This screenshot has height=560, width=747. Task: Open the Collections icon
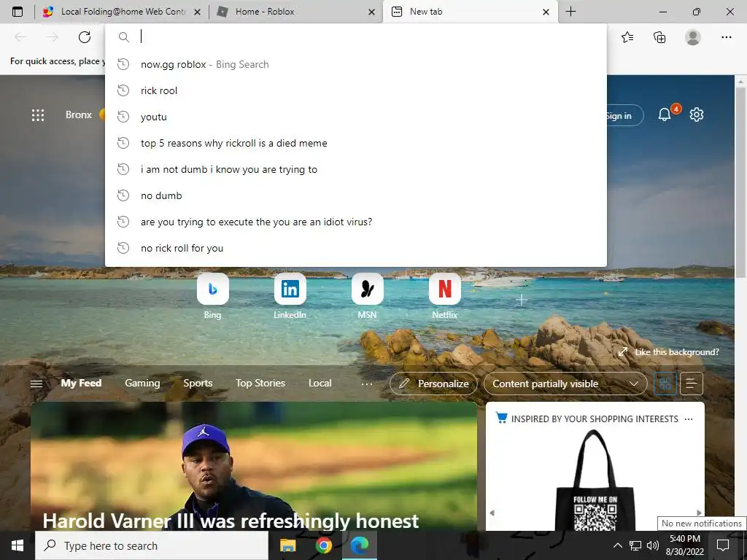tap(659, 36)
